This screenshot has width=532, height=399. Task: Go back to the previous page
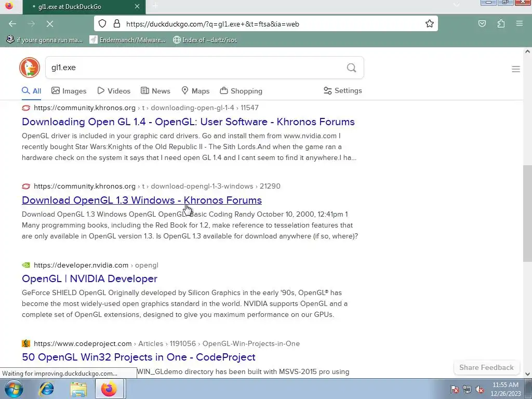point(12,24)
